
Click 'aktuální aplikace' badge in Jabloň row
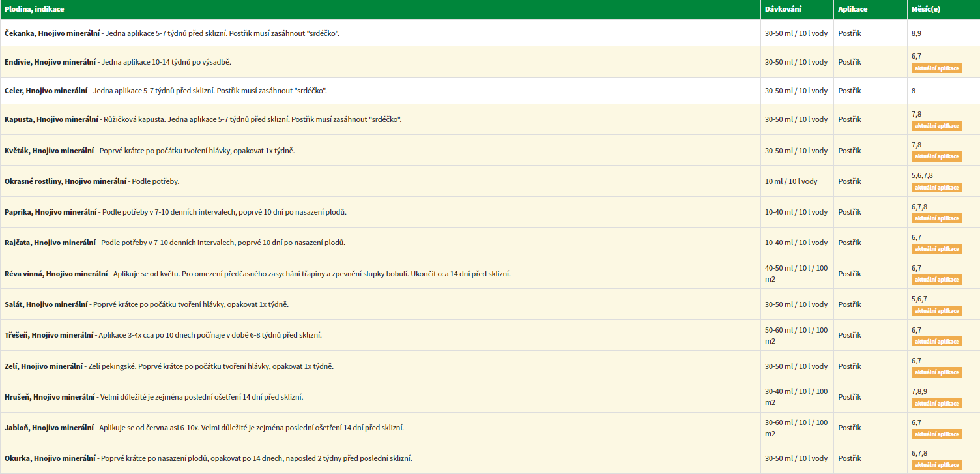coord(936,434)
